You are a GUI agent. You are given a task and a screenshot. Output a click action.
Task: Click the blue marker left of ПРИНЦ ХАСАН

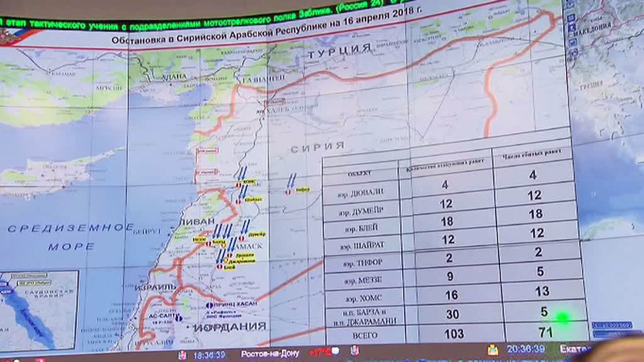pyautogui.click(x=210, y=305)
